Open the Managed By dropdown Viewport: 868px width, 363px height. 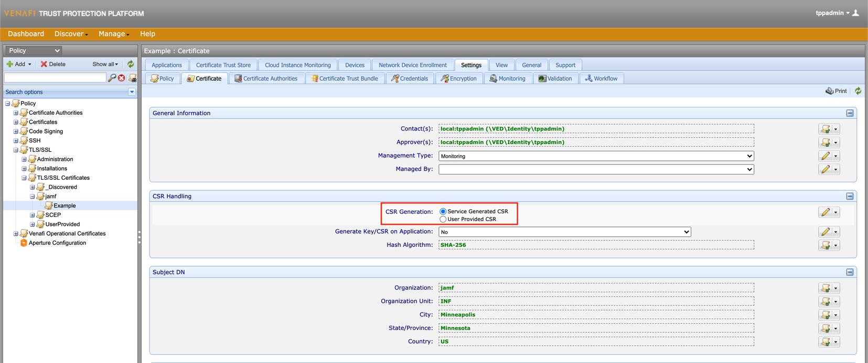(x=596, y=169)
